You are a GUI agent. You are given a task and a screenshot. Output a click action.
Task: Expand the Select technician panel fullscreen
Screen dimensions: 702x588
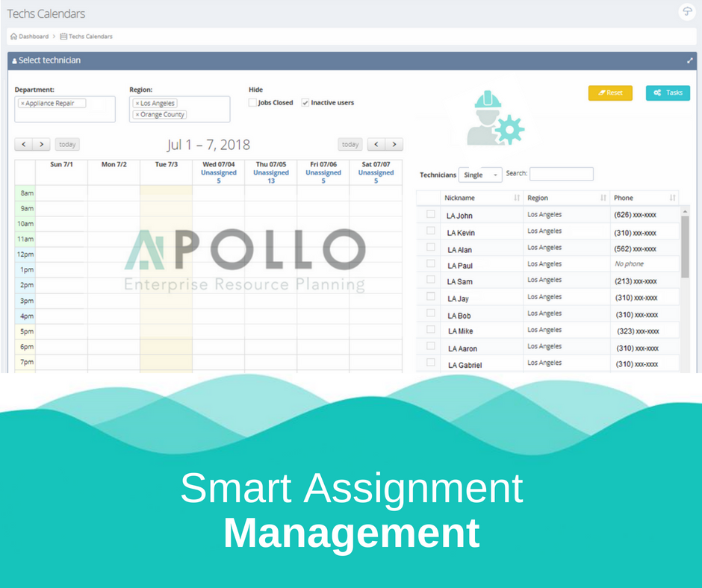[690, 60]
